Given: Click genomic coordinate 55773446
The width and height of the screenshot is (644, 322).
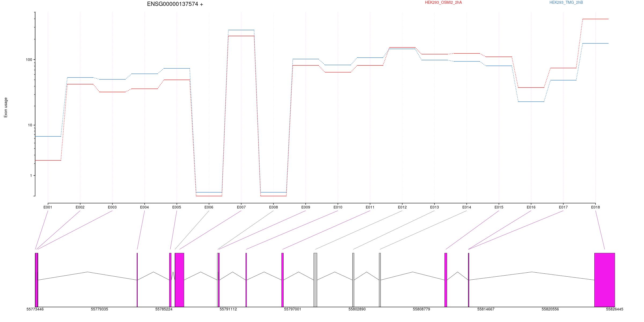Looking at the screenshot, I should point(35,309).
